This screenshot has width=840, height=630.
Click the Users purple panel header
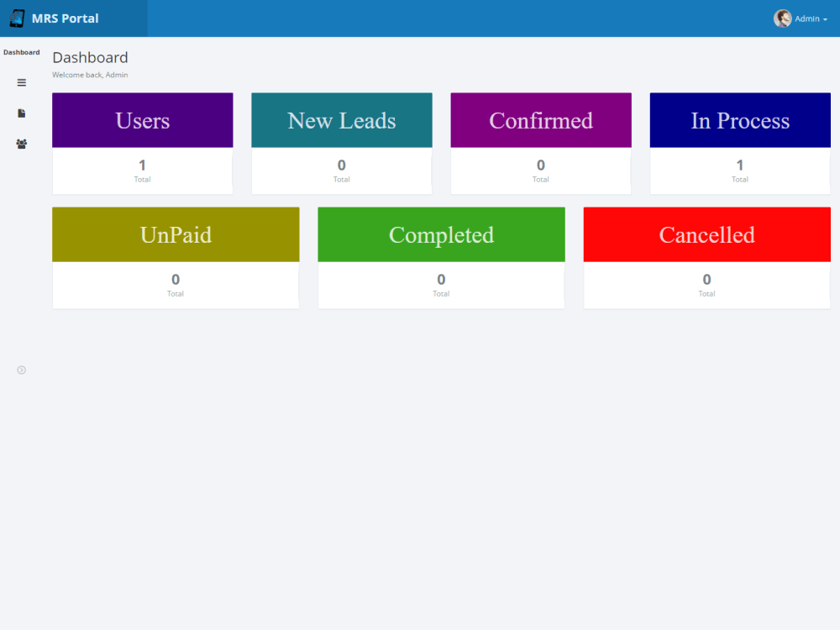(x=142, y=120)
